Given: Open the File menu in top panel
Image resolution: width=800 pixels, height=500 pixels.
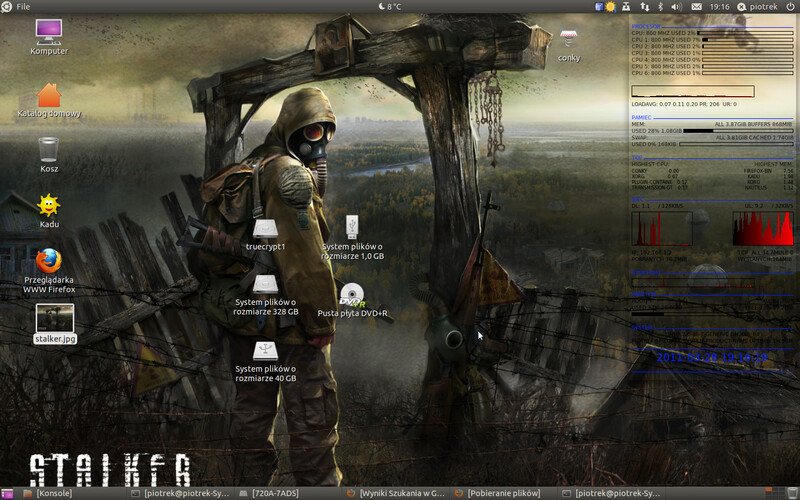Looking at the screenshot, I should click(23, 7).
